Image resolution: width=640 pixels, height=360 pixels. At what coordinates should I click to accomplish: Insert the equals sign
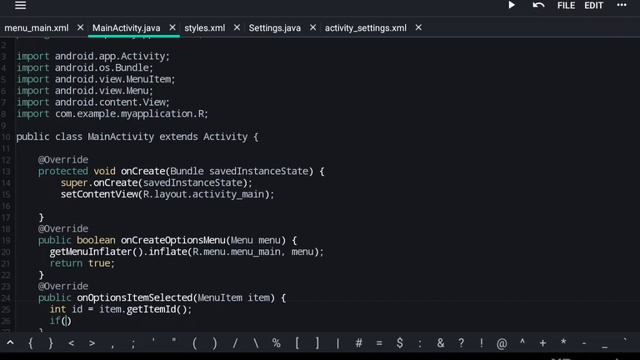379,343
